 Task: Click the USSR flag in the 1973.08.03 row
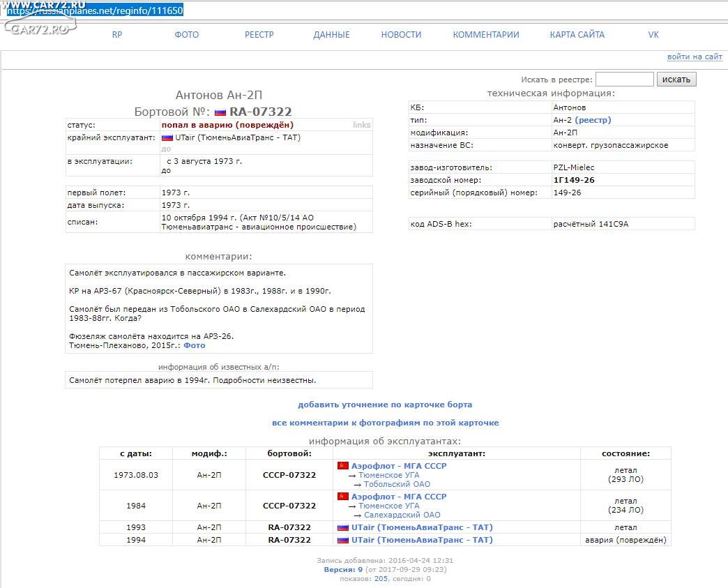343,465
